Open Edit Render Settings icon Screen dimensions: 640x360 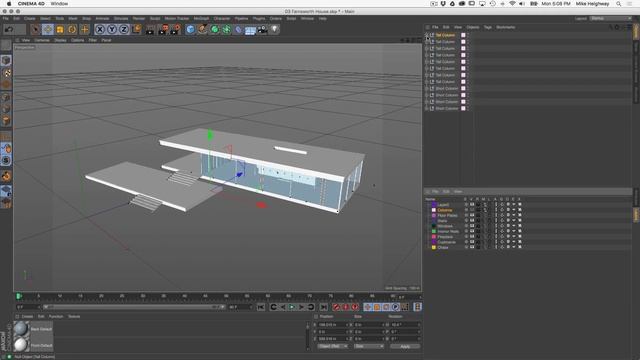(176, 29)
